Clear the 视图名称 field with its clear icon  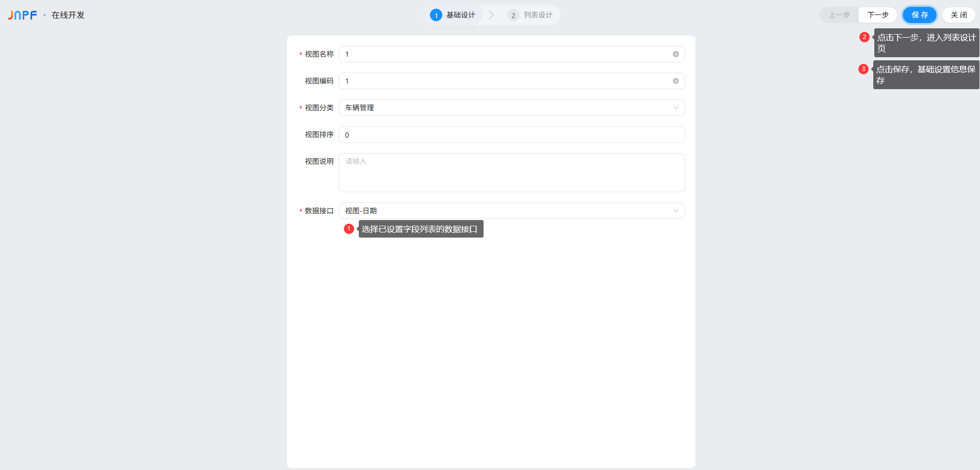pyautogui.click(x=675, y=54)
